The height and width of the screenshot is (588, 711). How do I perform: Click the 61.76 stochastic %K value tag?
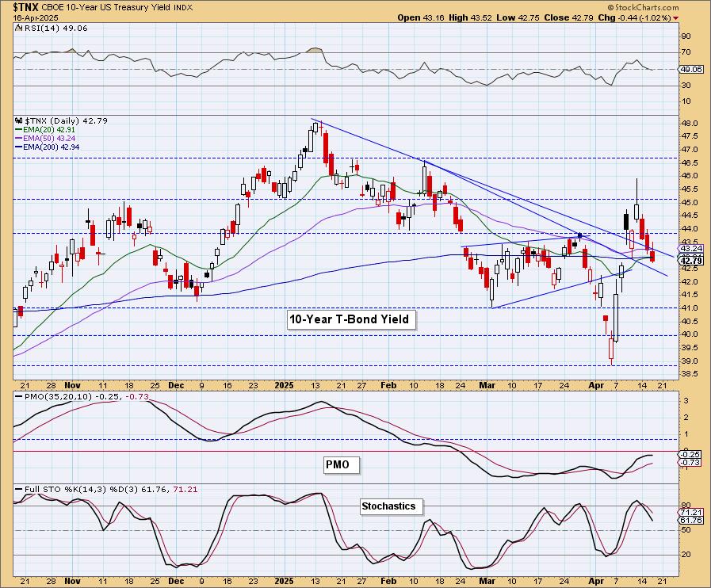690,520
